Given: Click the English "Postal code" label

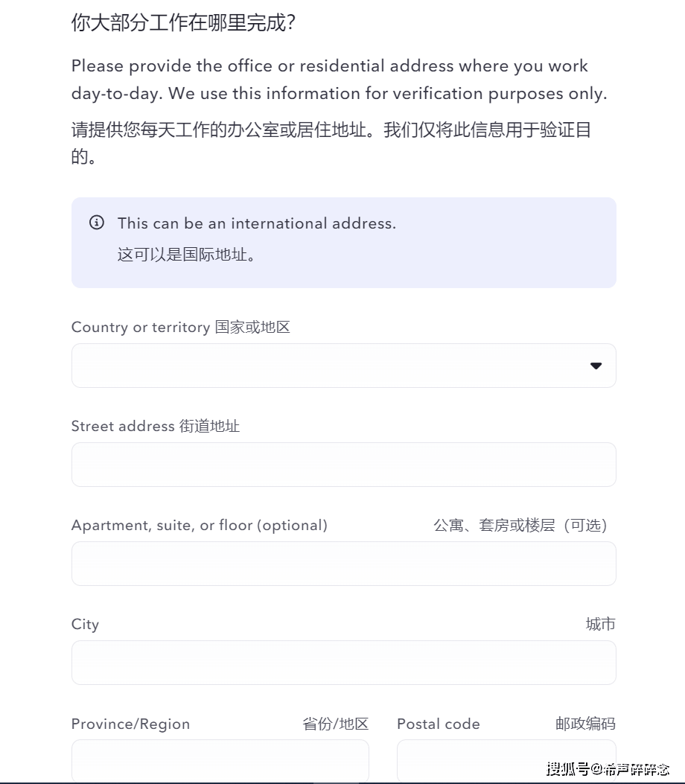Looking at the screenshot, I should pos(438,724).
